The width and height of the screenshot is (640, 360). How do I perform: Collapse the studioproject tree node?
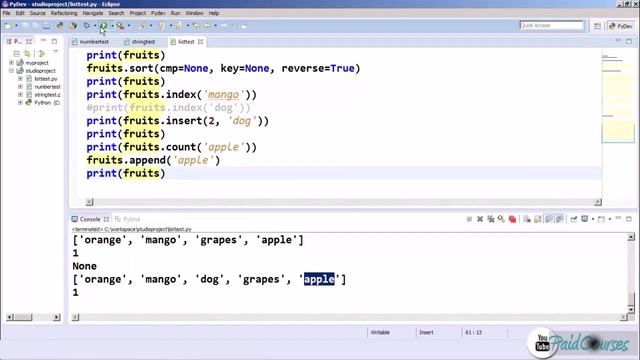click(x=11, y=71)
